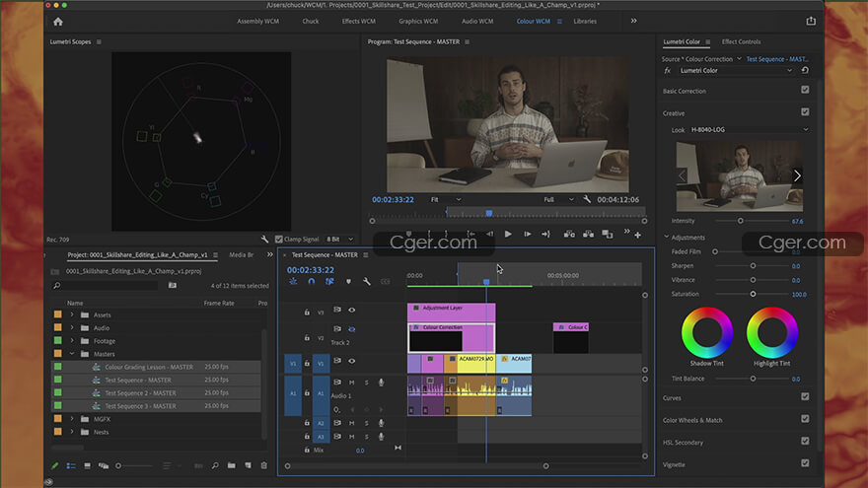
Task: Click the Highlight Tint color wheel
Action: 772,332
